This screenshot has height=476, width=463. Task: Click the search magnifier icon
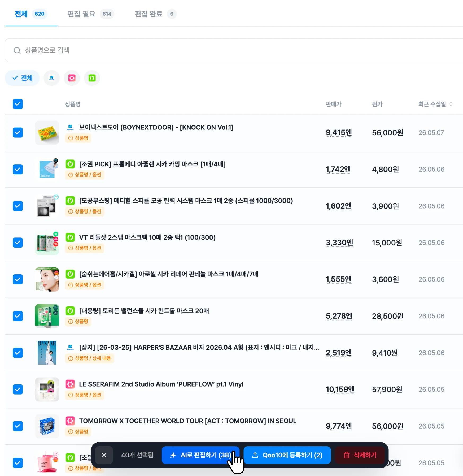pos(17,50)
